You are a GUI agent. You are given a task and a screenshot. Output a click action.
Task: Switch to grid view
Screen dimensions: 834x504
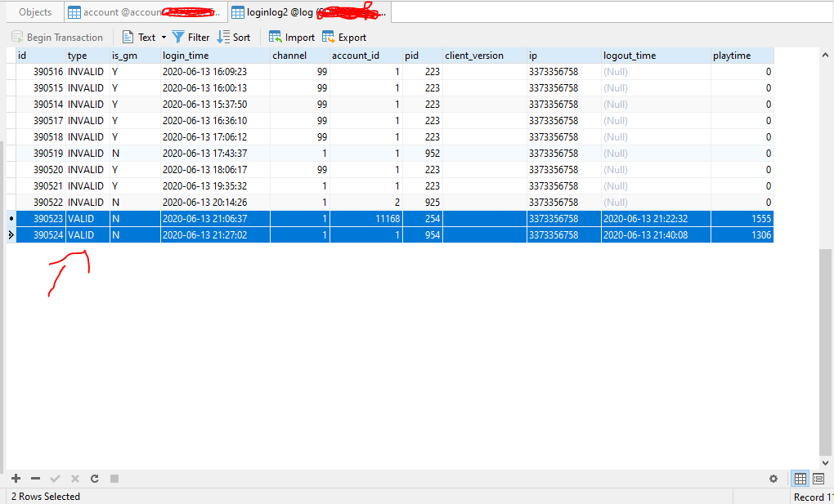[x=800, y=479]
